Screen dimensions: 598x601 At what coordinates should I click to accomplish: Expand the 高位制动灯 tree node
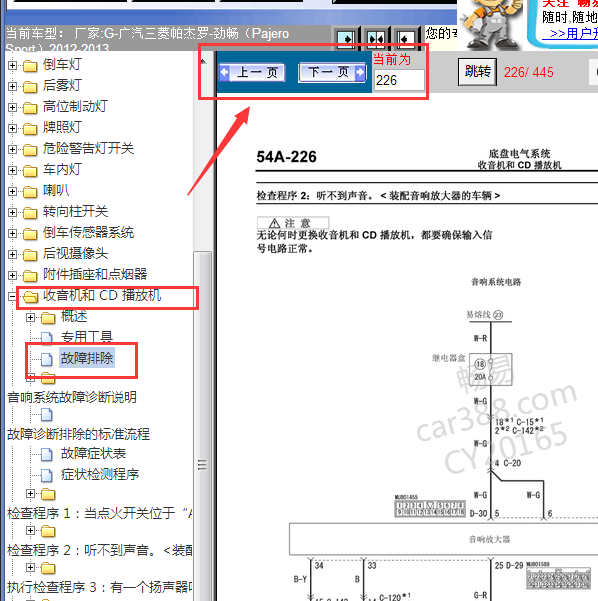point(12,107)
